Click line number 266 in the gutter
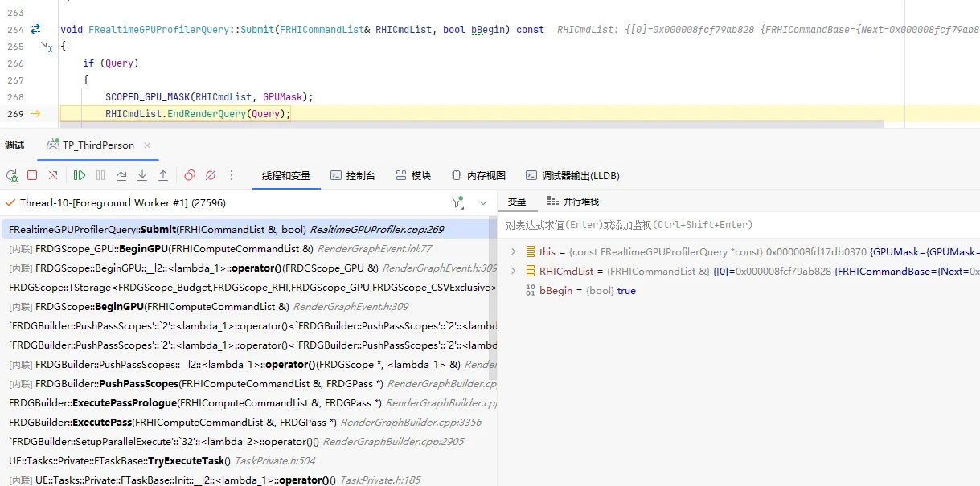 15,63
